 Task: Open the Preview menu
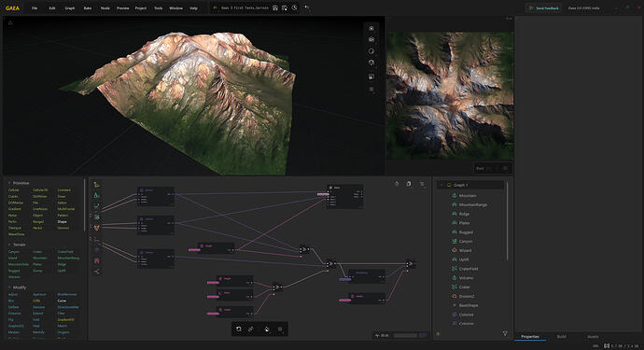click(x=123, y=7)
